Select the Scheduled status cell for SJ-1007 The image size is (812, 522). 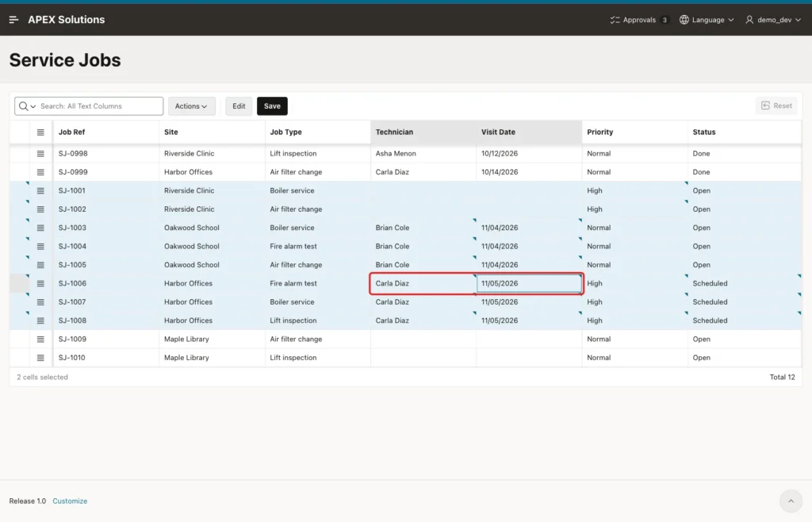tap(745, 302)
